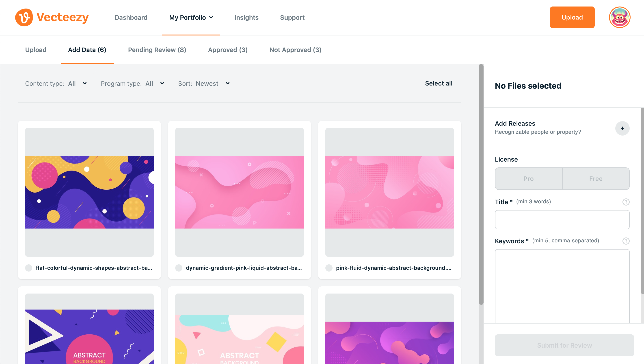644x364 pixels.
Task: Click the orange Upload button
Action: (x=572, y=17)
